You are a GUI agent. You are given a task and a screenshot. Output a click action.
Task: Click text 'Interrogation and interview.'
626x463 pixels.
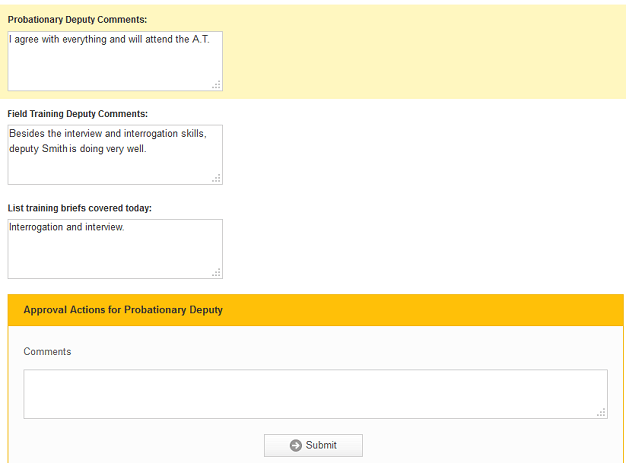[x=67, y=227]
